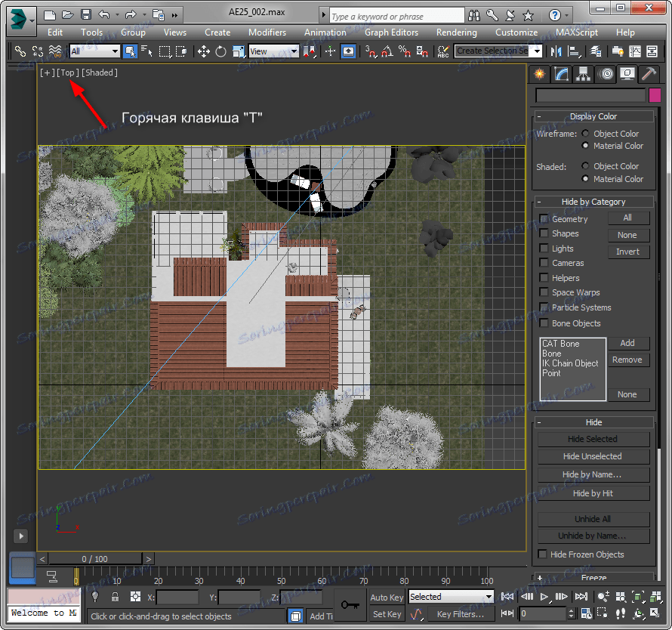Viewport: 672px width, 630px height.
Task: Open the Rendering menu
Action: pyautogui.click(x=456, y=32)
